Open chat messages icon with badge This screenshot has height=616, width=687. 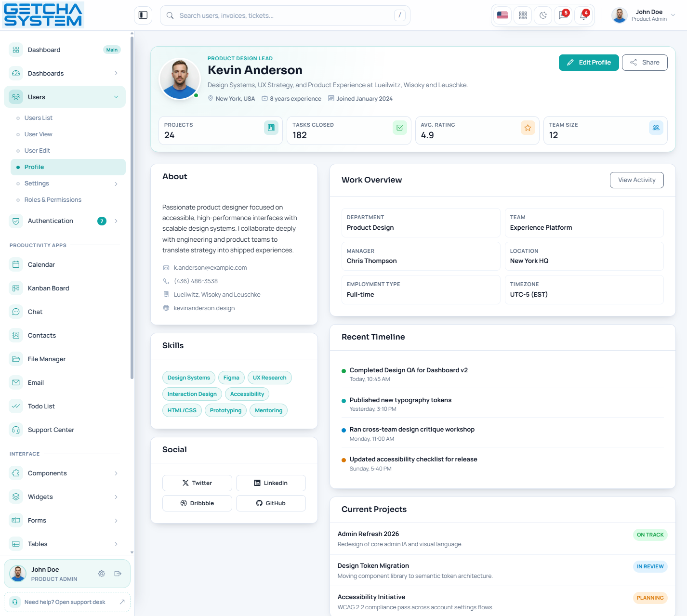[563, 15]
